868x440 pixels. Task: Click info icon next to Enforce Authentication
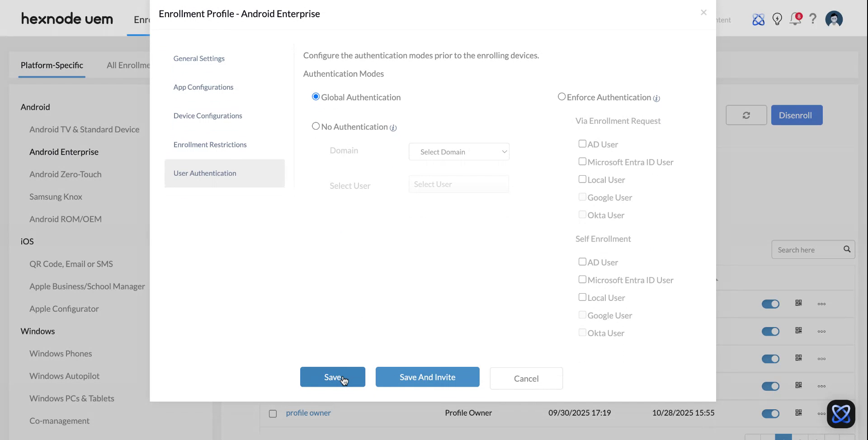[656, 98]
